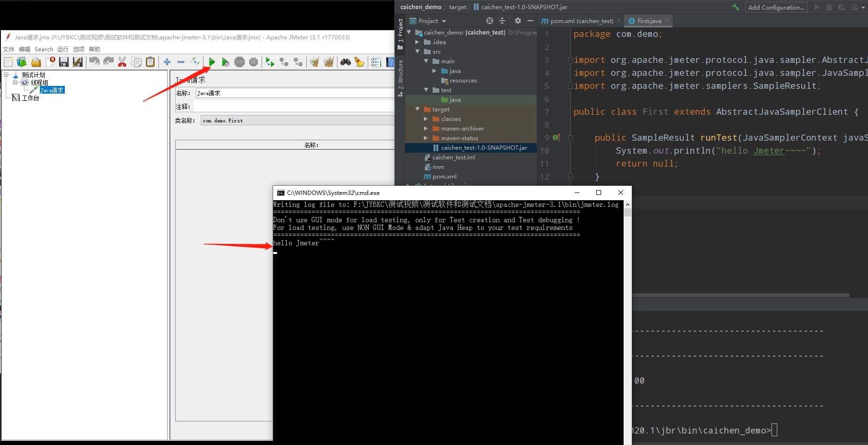This screenshot has height=445, width=868.
Task: Expand all nodes with plus icon
Action: (x=167, y=62)
